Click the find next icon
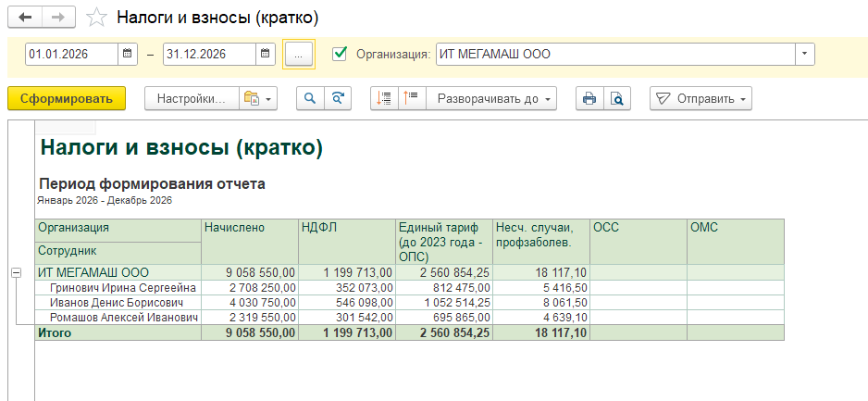This screenshot has height=401, width=868. (339, 99)
